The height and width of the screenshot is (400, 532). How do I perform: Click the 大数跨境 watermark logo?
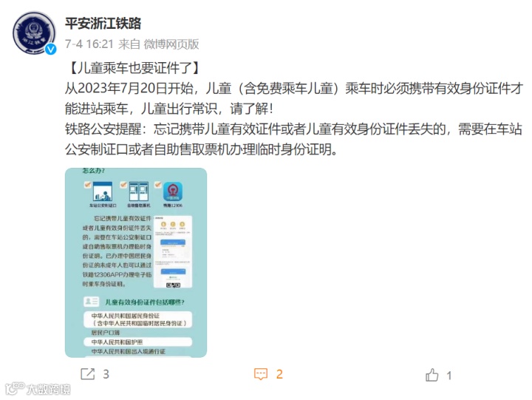click(38, 388)
